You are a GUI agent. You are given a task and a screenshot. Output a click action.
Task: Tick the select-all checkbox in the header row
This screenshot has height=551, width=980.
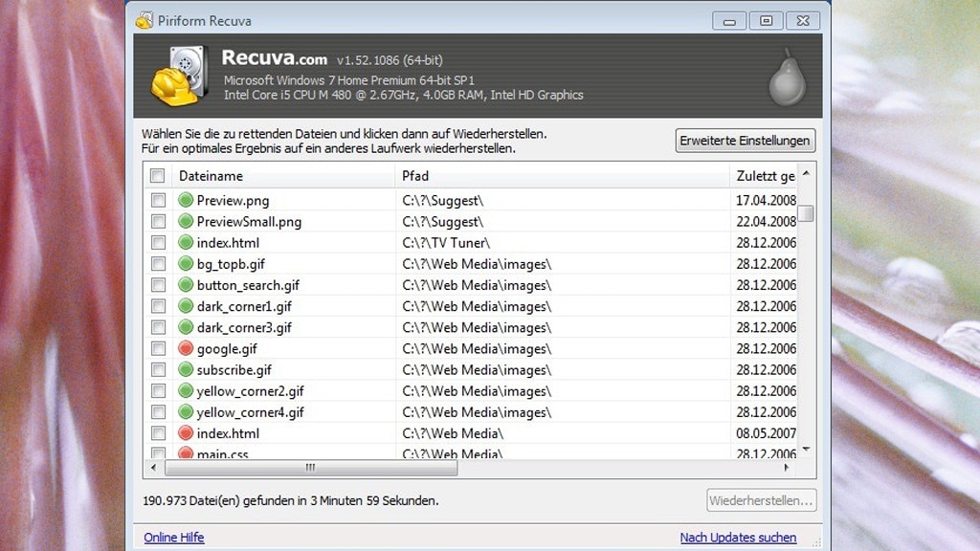158,176
